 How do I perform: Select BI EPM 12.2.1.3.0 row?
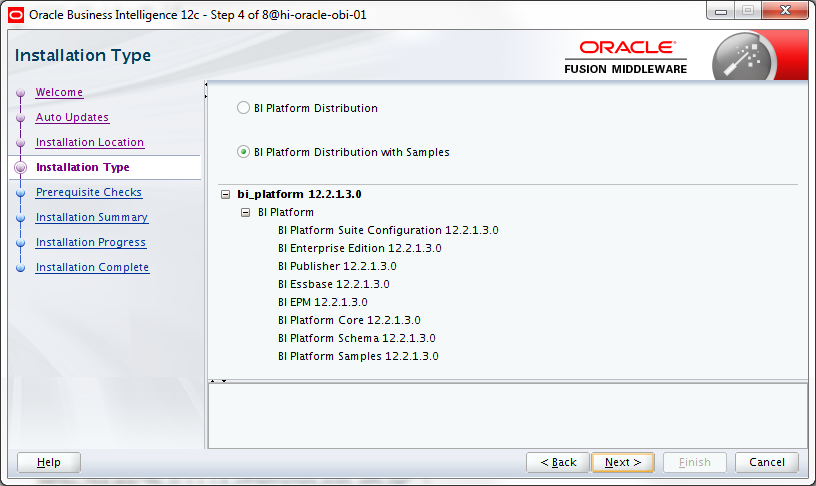click(323, 302)
